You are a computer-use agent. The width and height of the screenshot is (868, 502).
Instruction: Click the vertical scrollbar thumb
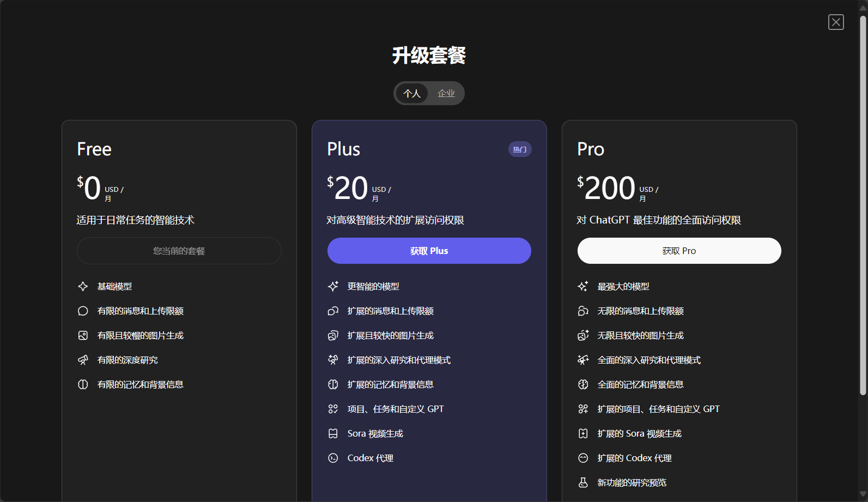(863, 205)
